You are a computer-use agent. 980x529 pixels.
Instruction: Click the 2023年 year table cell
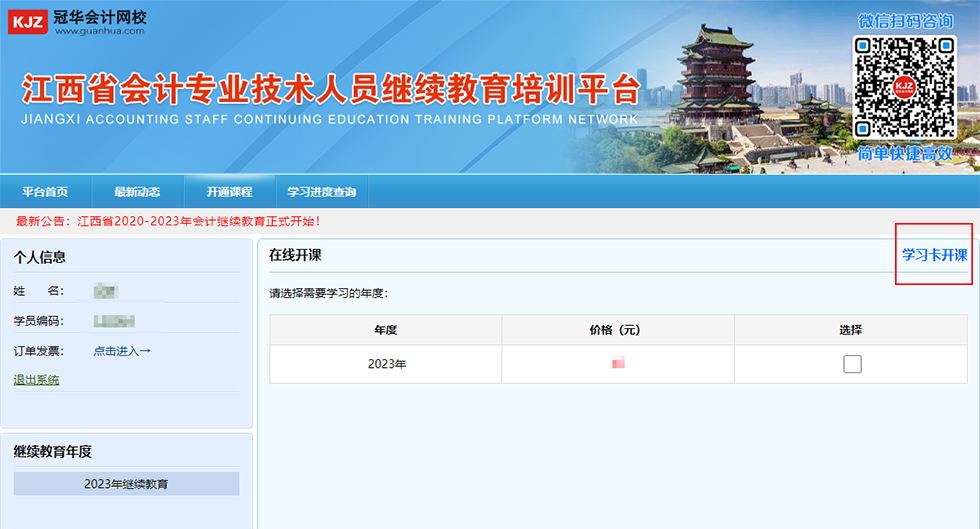386,364
